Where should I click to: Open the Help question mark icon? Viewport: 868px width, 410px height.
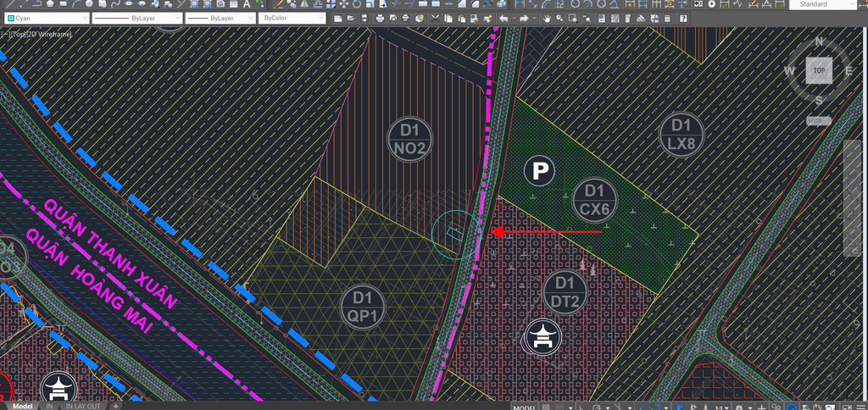click(x=682, y=18)
